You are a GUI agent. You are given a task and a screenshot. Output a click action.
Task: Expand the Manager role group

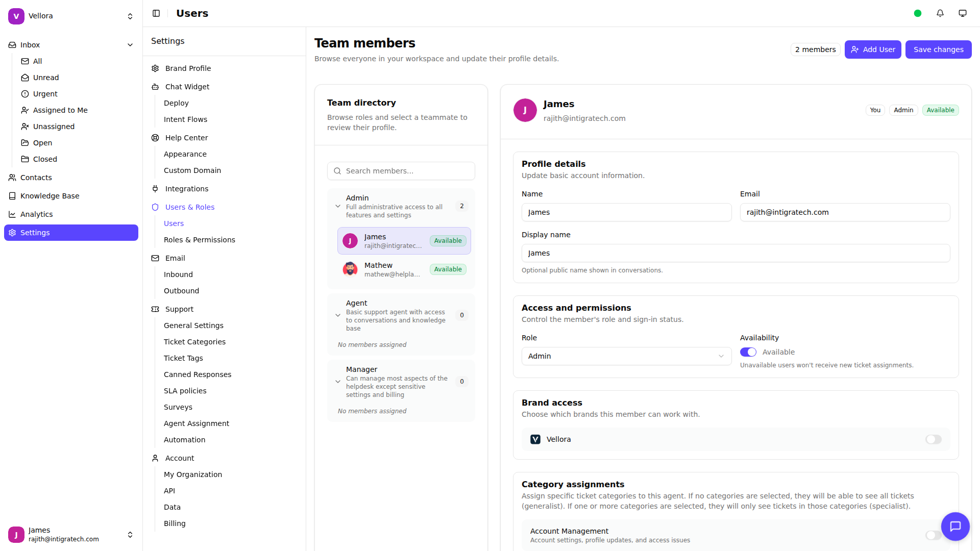[x=338, y=382]
